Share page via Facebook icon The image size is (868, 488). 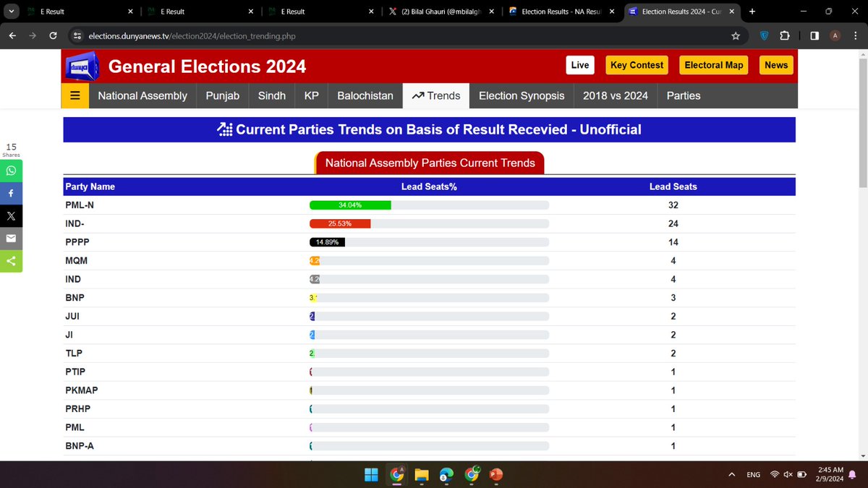[11, 194]
